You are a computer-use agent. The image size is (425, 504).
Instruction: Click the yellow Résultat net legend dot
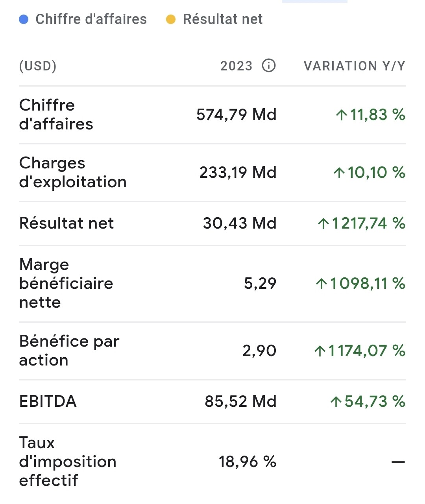(x=170, y=19)
